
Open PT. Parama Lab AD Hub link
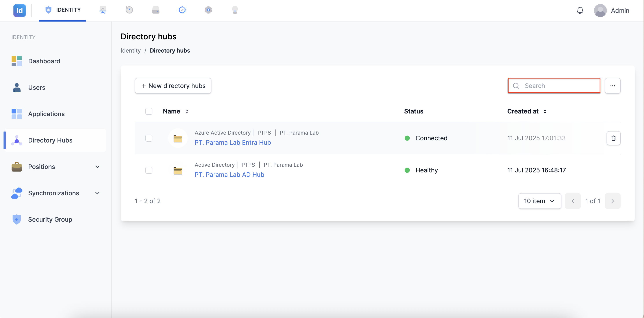point(229,175)
